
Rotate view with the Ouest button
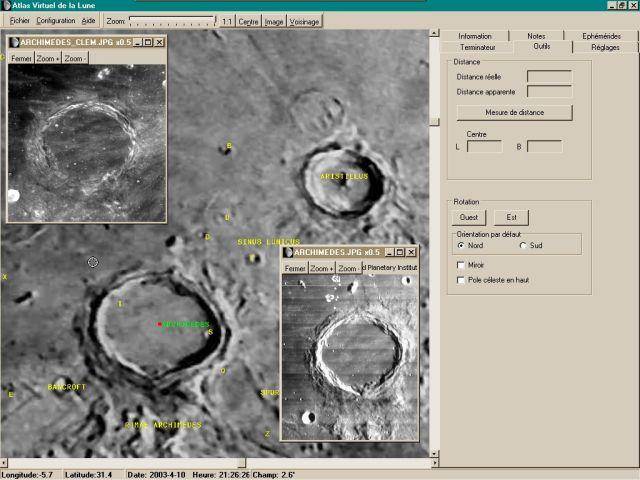tap(469, 218)
